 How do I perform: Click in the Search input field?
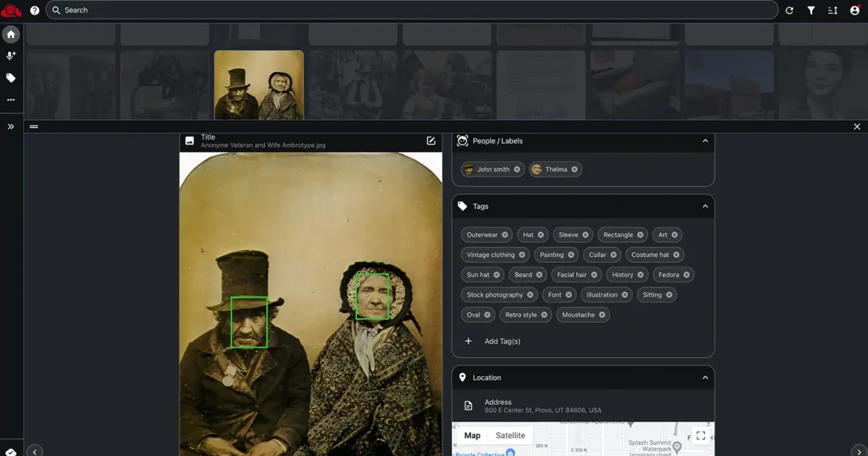click(412, 10)
